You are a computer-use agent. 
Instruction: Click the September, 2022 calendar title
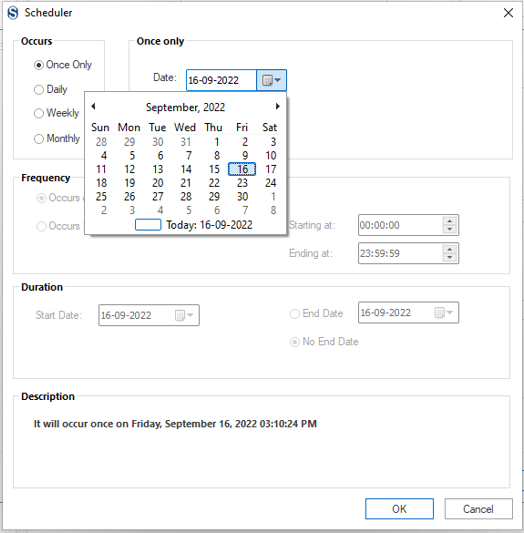point(186,107)
